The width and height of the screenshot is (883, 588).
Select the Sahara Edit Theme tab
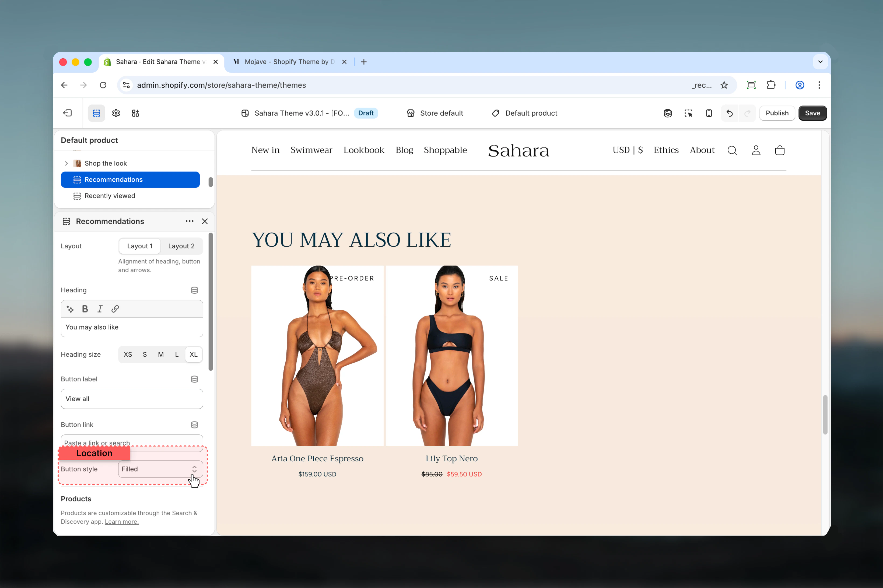click(161, 62)
